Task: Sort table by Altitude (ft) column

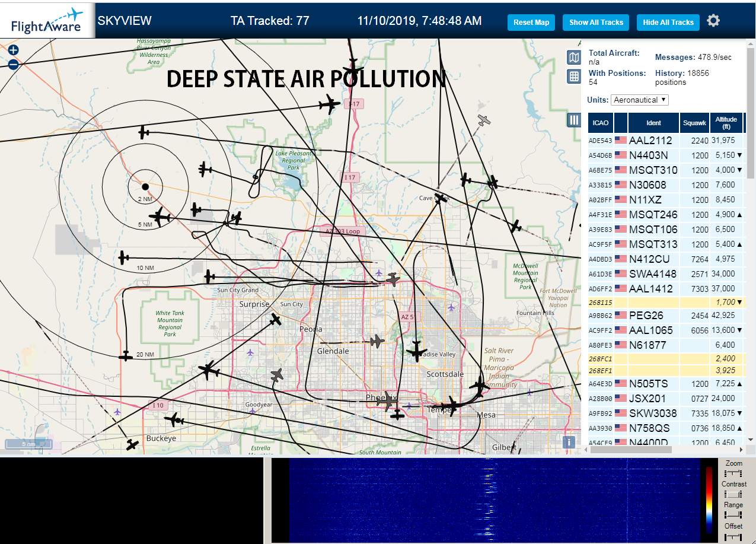Action: (x=726, y=123)
